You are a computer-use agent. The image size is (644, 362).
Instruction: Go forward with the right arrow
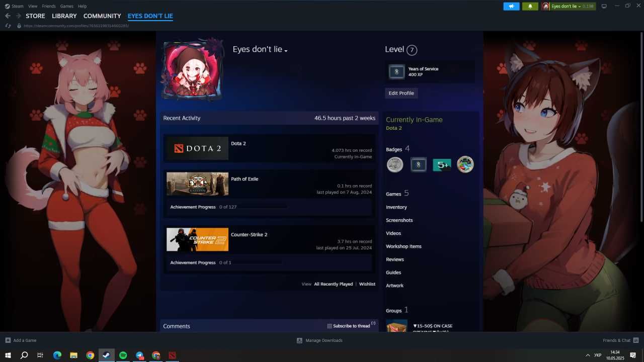coord(18,16)
